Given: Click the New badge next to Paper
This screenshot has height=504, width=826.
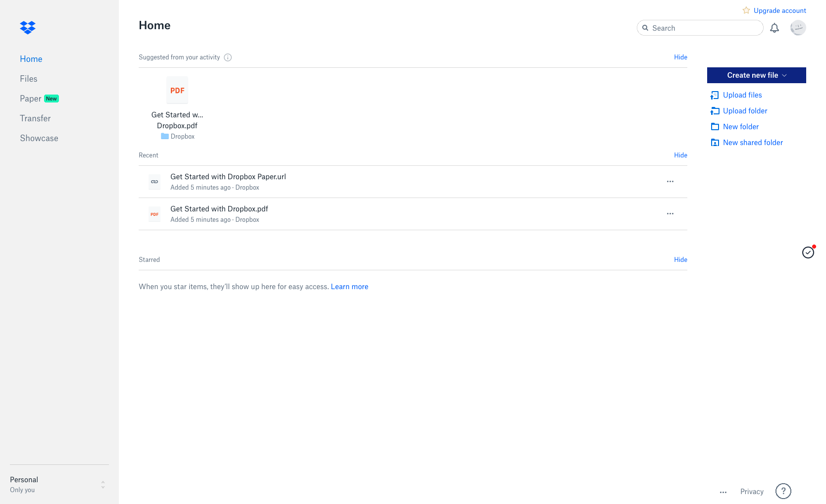Looking at the screenshot, I should [x=52, y=99].
